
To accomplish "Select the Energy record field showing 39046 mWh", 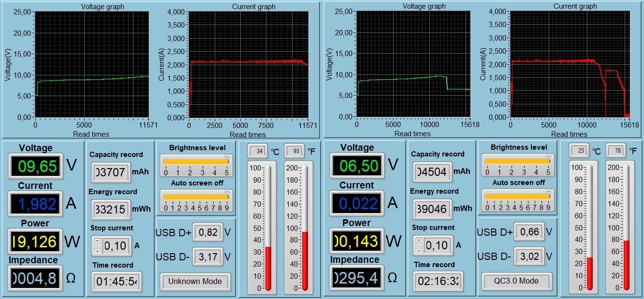I will (433, 209).
